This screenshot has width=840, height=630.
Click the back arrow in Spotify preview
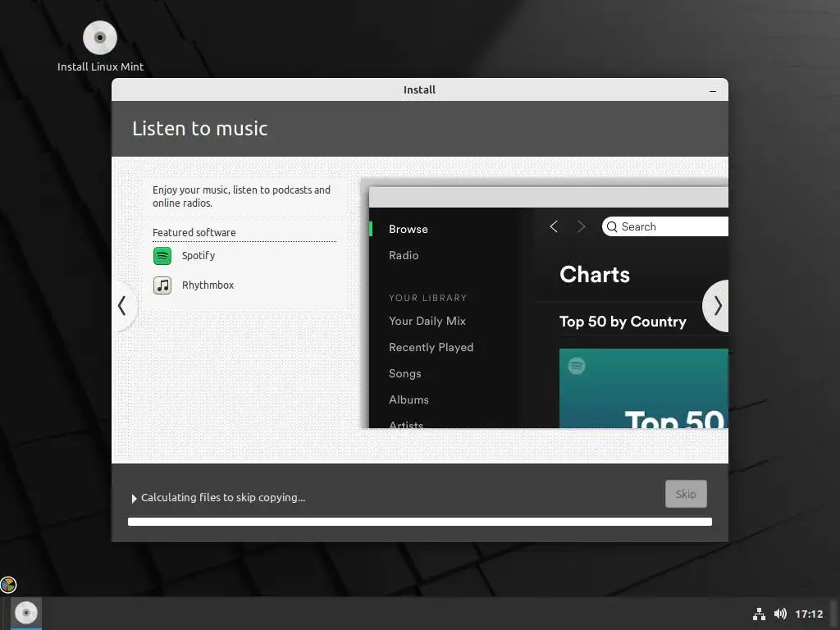(x=554, y=226)
